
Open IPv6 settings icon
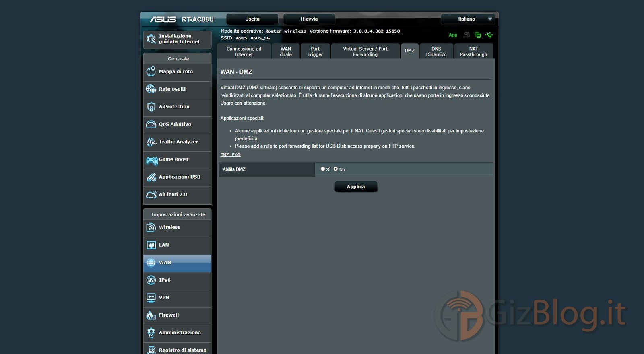151,280
